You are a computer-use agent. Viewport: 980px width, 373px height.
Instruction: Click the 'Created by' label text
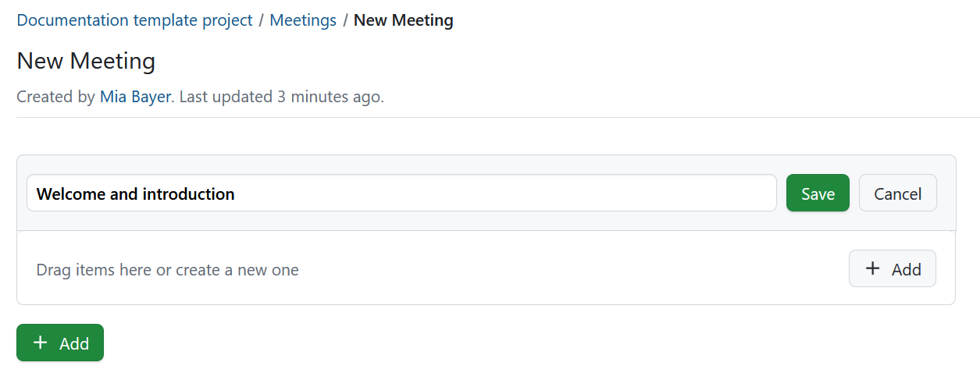55,98
